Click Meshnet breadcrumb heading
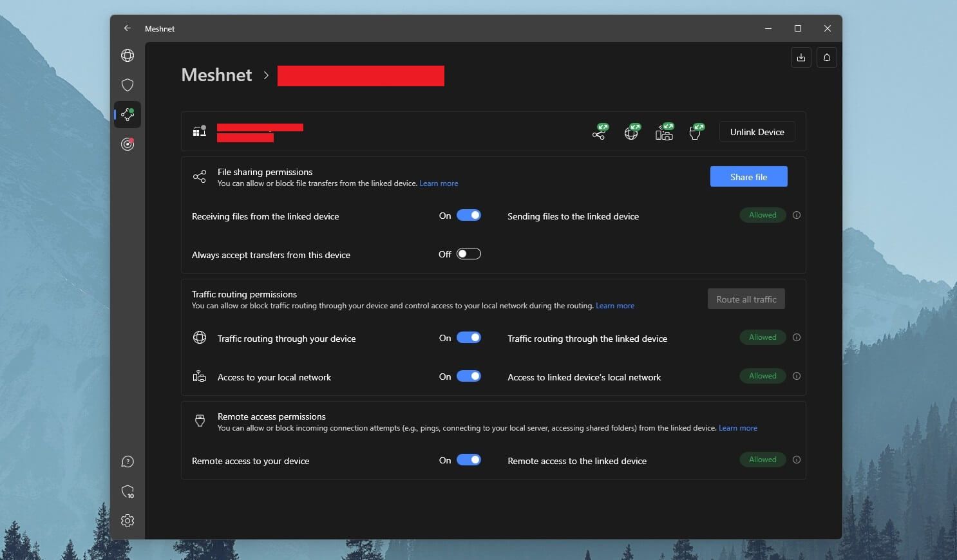 tap(216, 75)
